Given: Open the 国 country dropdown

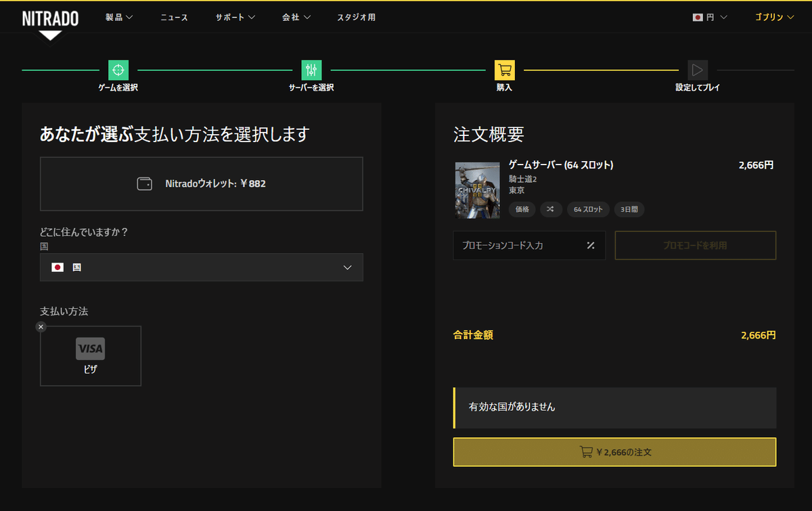Looking at the screenshot, I should (202, 267).
